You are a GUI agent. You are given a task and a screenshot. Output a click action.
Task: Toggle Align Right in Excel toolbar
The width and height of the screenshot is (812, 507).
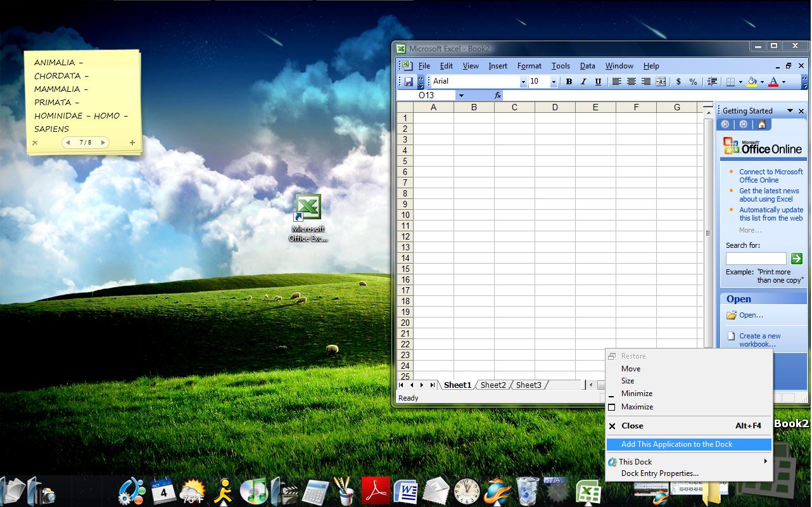pos(645,82)
